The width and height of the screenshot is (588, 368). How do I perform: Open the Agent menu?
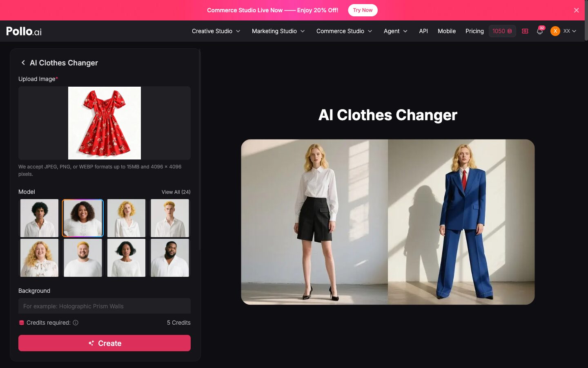tap(395, 31)
